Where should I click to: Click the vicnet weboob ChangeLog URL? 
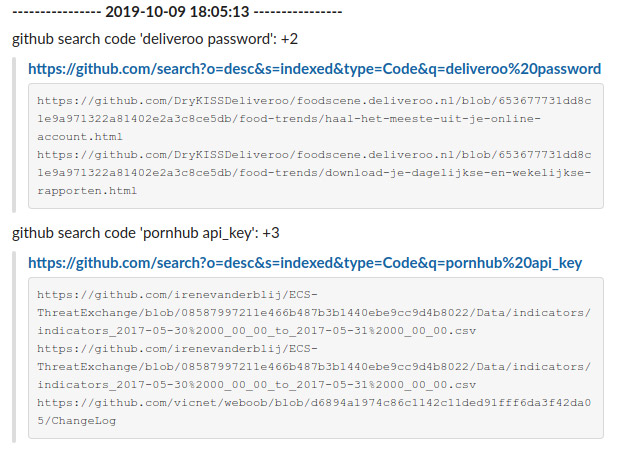click(314, 412)
